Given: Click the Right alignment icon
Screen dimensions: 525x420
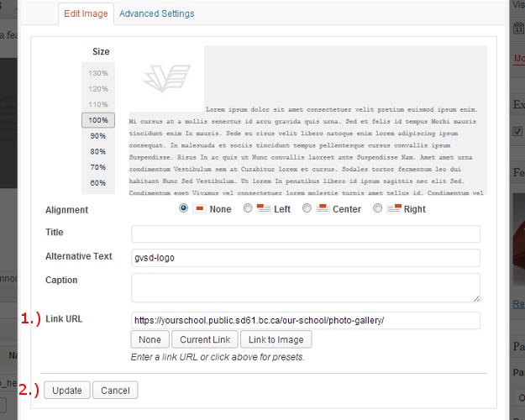Looking at the screenshot, I should click(394, 209).
